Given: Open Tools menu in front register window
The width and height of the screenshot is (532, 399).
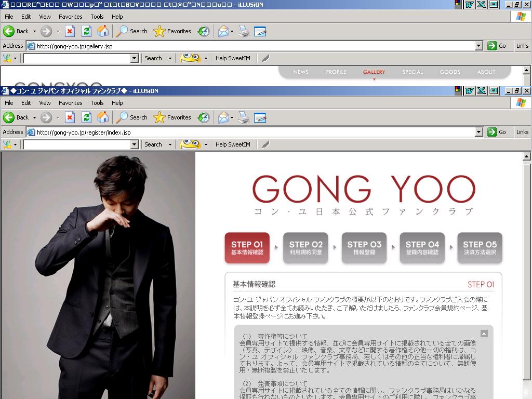Looking at the screenshot, I should (97, 103).
